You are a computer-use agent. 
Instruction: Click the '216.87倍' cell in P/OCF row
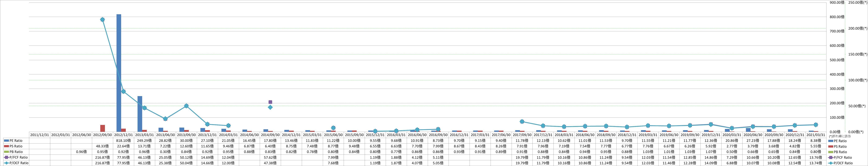point(102,163)
